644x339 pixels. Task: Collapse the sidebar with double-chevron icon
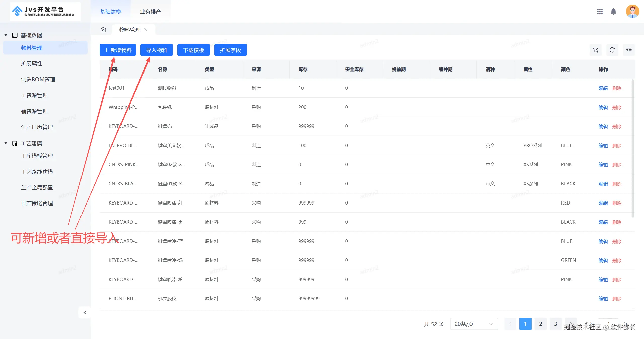(84, 312)
